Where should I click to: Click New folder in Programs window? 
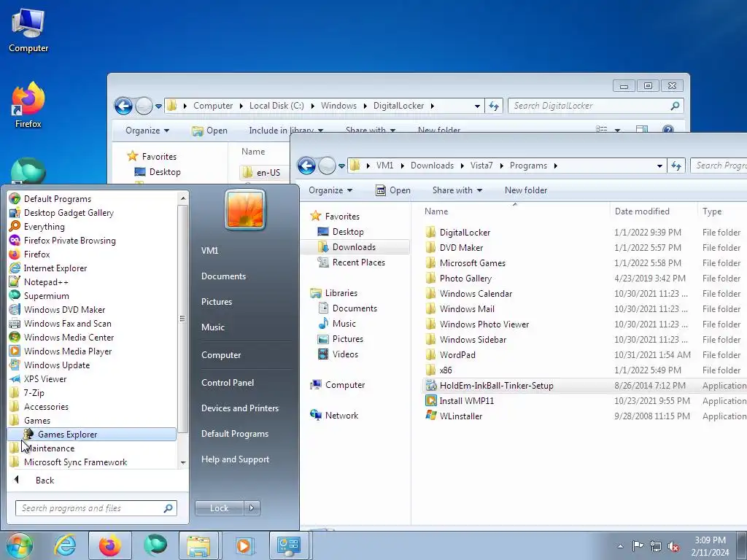(525, 190)
